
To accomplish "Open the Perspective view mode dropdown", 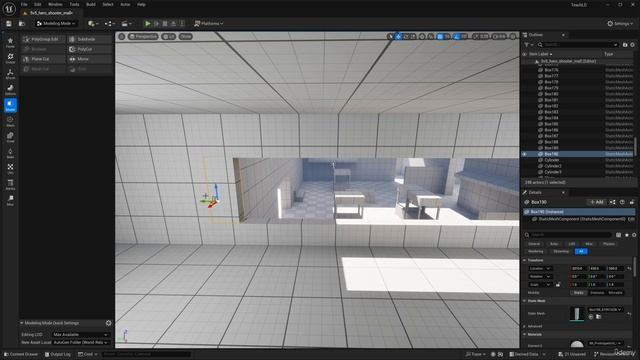I will pos(143,36).
